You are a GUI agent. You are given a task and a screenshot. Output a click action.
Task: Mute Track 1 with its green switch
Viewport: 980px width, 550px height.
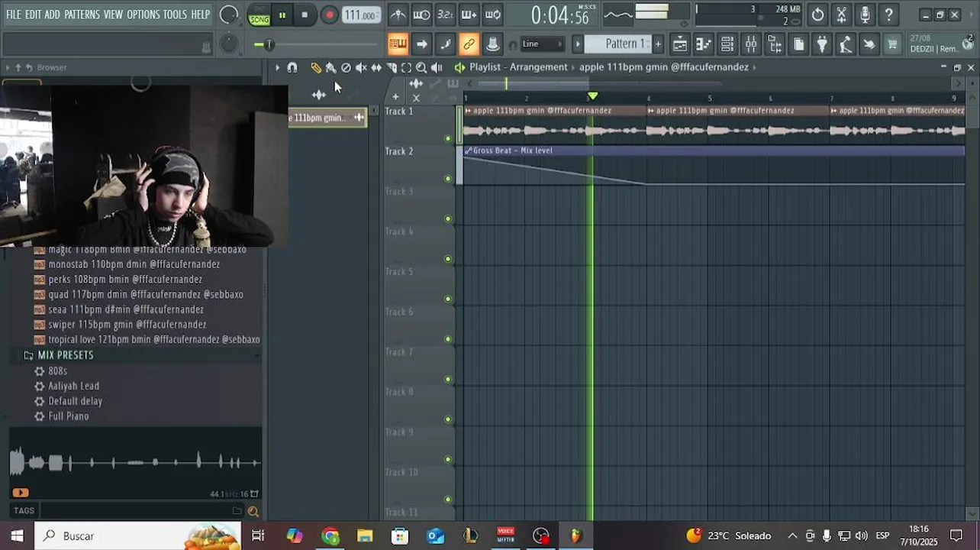point(448,138)
